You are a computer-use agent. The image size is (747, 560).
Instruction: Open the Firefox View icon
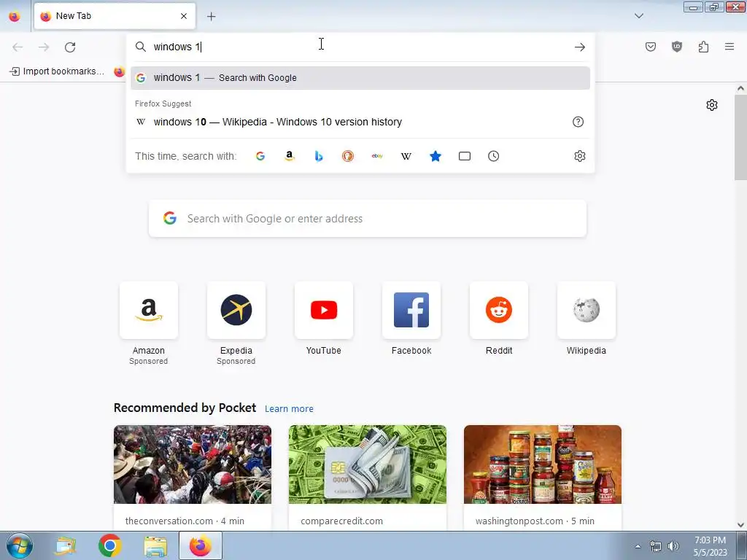click(15, 16)
